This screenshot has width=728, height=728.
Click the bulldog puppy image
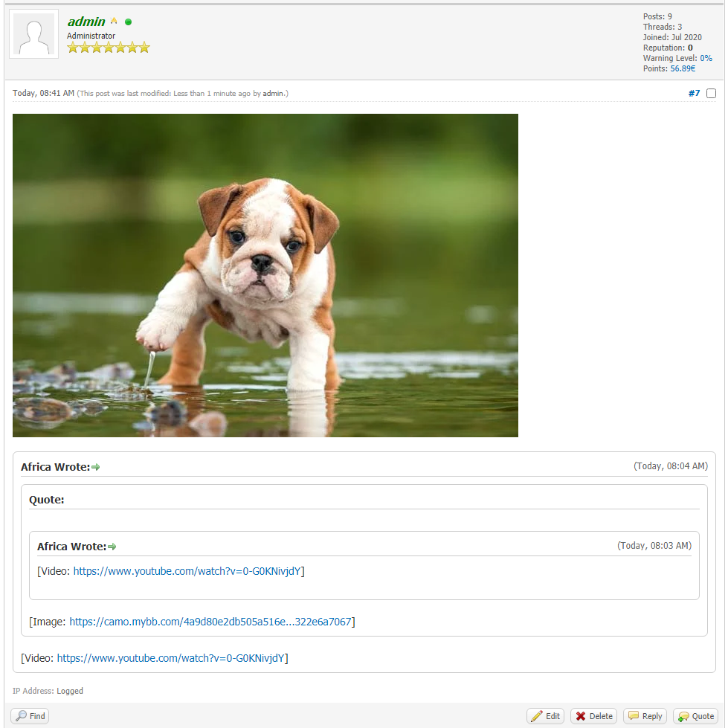pyautogui.click(x=265, y=275)
